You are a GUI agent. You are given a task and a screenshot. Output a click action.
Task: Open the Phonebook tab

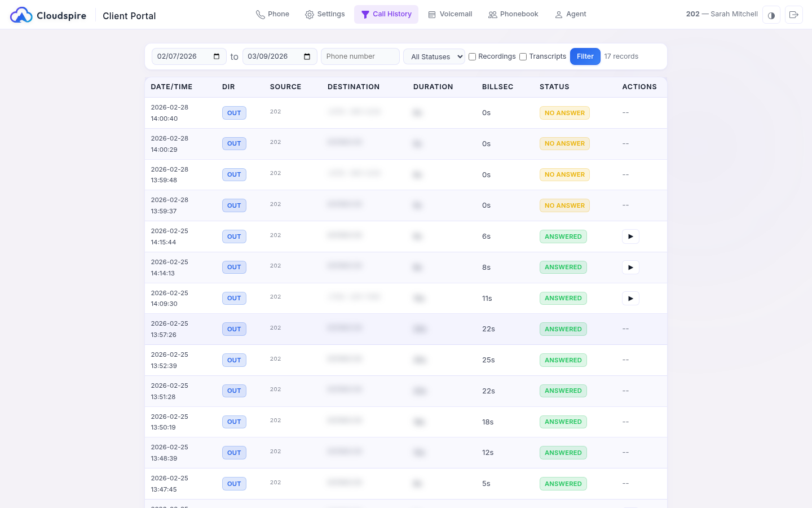click(513, 14)
